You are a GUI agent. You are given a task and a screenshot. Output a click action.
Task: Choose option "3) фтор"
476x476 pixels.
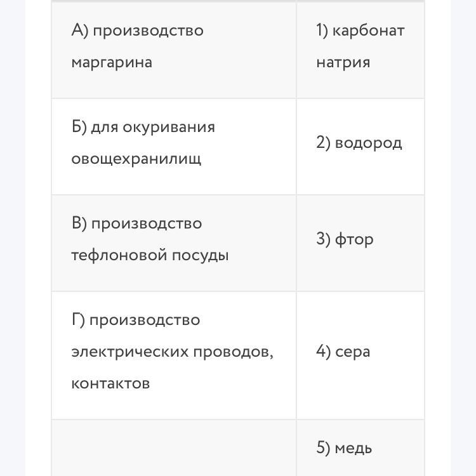coord(345,239)
